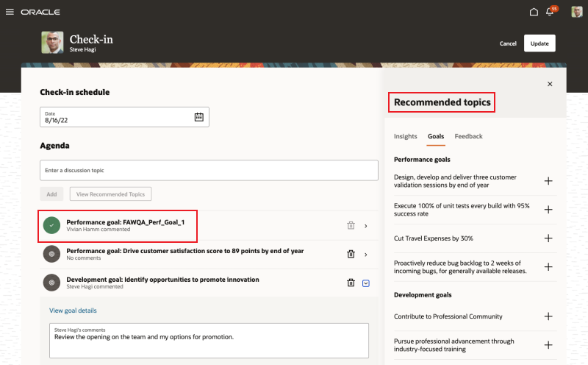Click 'Vivian Hamm commented' subtitle
This screenshot has height=365, width=588.
(98, 229)
